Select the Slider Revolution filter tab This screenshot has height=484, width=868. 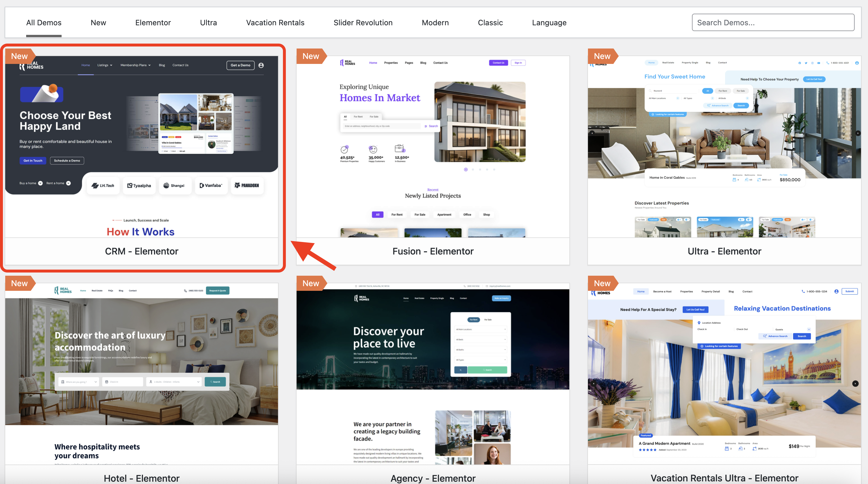coord(363,23)
